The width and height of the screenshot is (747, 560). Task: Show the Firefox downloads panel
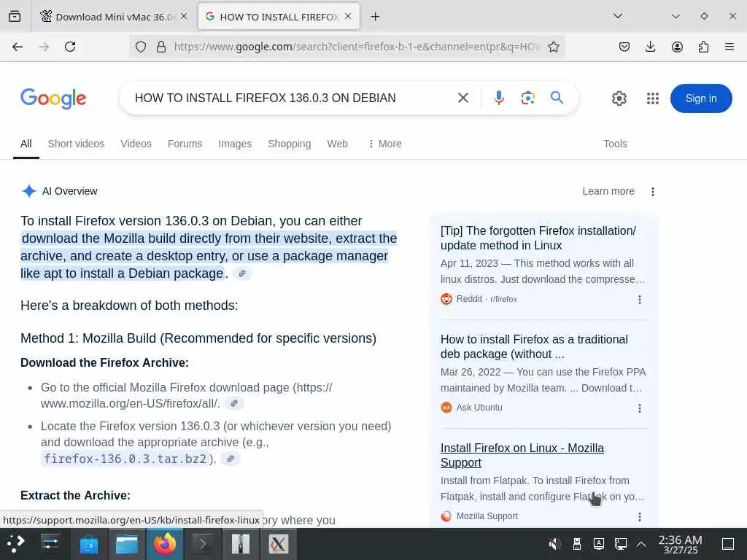(x=650, y=47)
